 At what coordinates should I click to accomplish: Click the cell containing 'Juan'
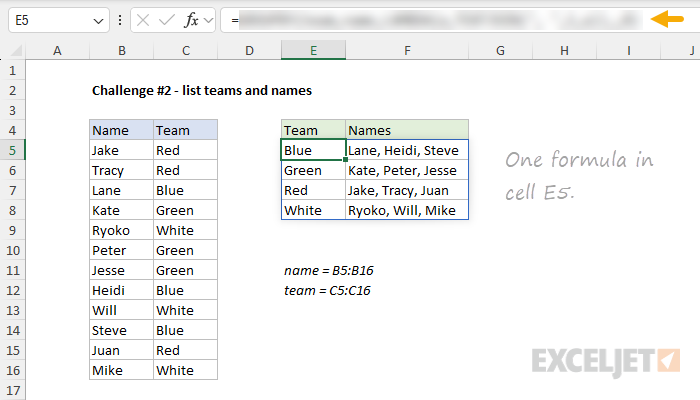tap(121, 350)
